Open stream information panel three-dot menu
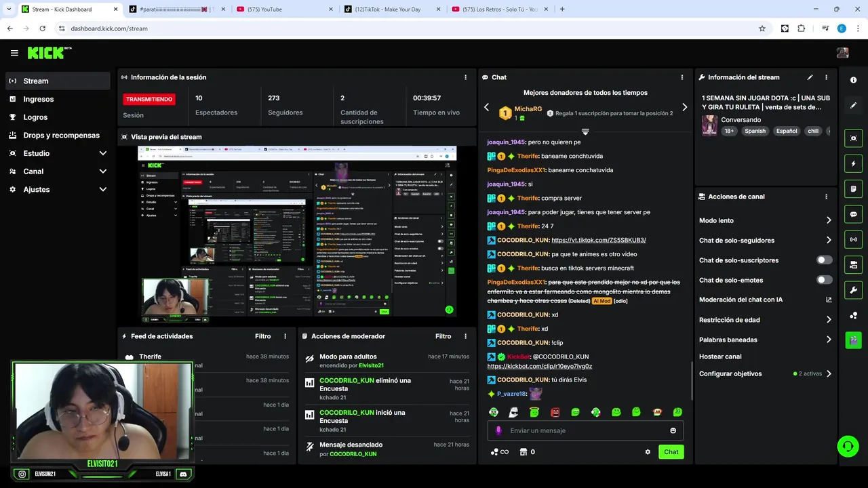 click(826, 77)
